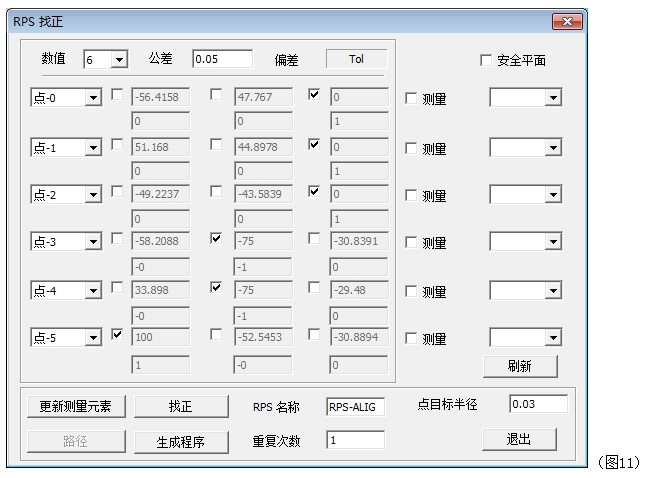Tick the checkbox beside -43.5839
The height and width of the screenshot is (478, 658).
click(x=216, y=191)
